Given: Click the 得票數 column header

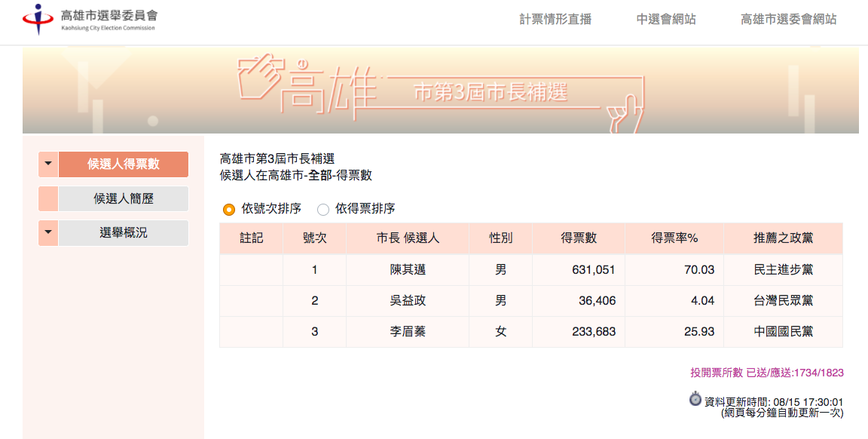Looking at the screenshot, I should coord(579,238).
